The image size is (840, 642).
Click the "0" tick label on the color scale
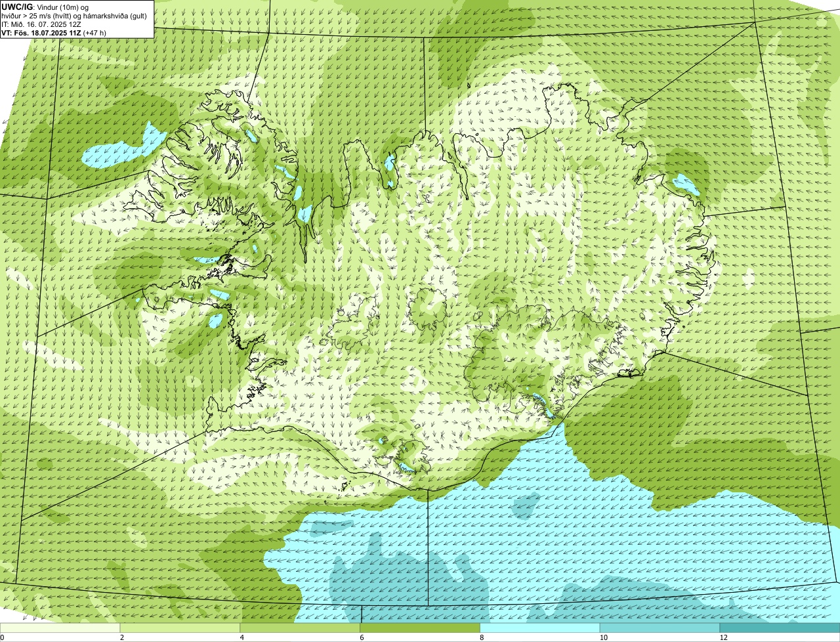[2, 637]
